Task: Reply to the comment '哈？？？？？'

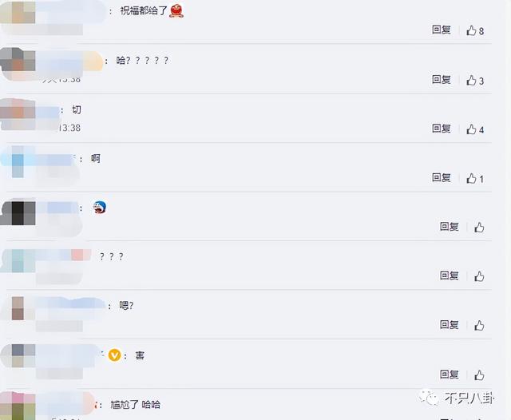Action: 442,79
